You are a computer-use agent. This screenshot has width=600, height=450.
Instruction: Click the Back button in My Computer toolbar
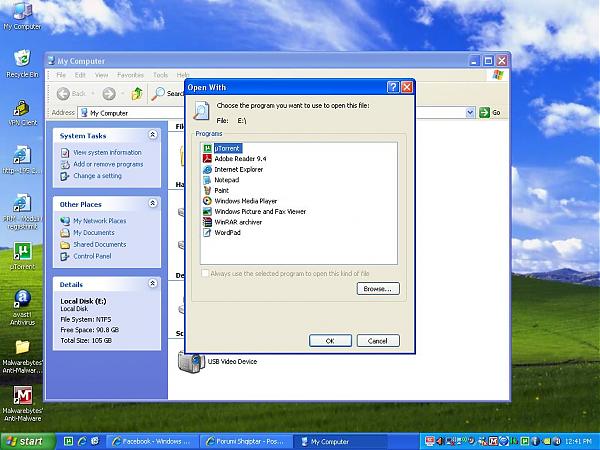[72, 93]
